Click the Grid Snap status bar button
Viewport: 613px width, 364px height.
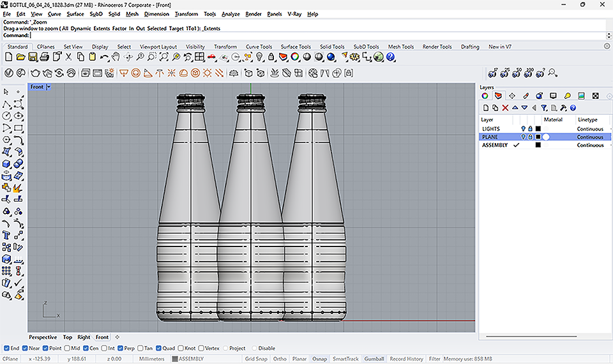pyautogui.click(x=257, y=359)
